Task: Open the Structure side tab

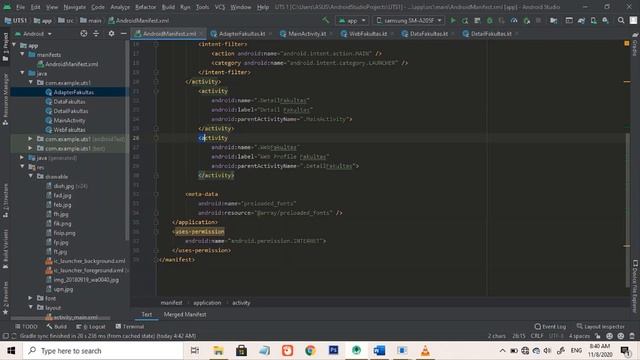Action: click(5, 201)
